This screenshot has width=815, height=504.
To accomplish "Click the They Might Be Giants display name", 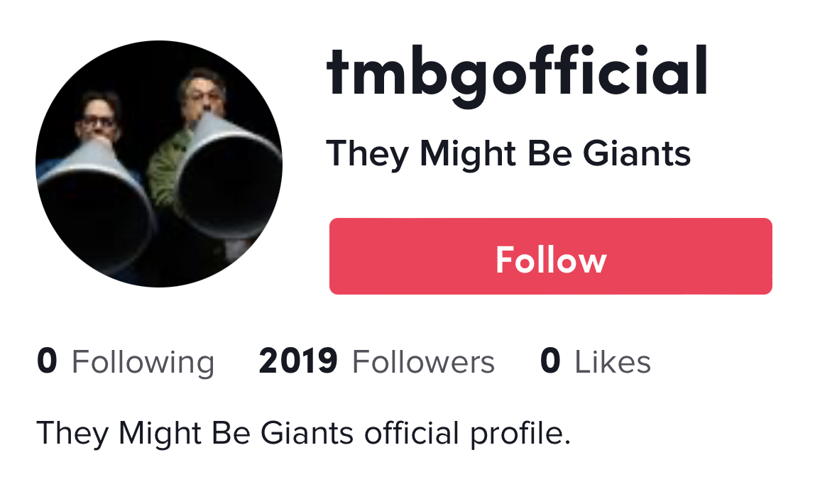I will coord(508,154).
